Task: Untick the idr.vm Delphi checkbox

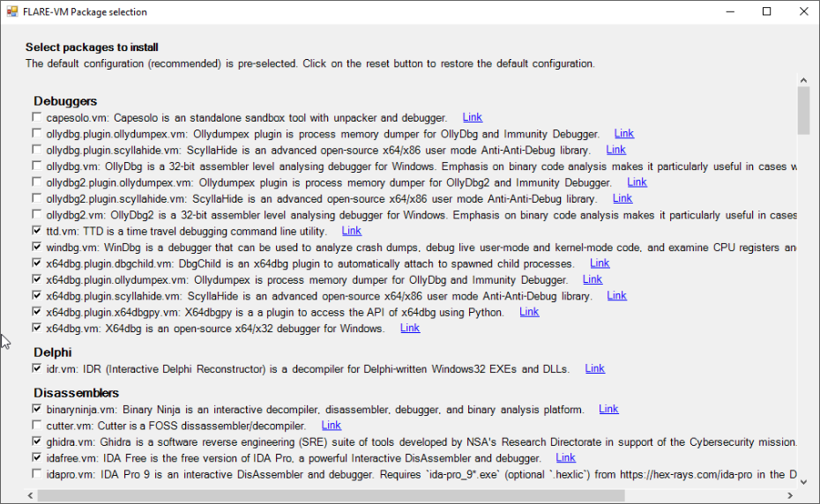Action: tap(37, 368)
